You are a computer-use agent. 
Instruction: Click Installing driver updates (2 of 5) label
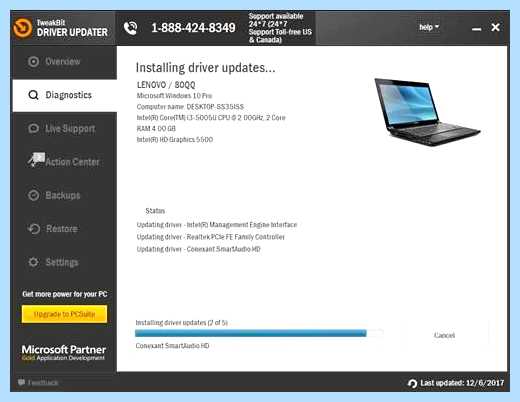[181, 323]
